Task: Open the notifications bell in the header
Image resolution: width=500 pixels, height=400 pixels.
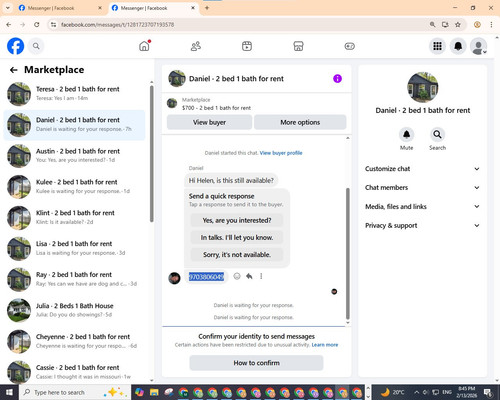Action: point(458,46)
